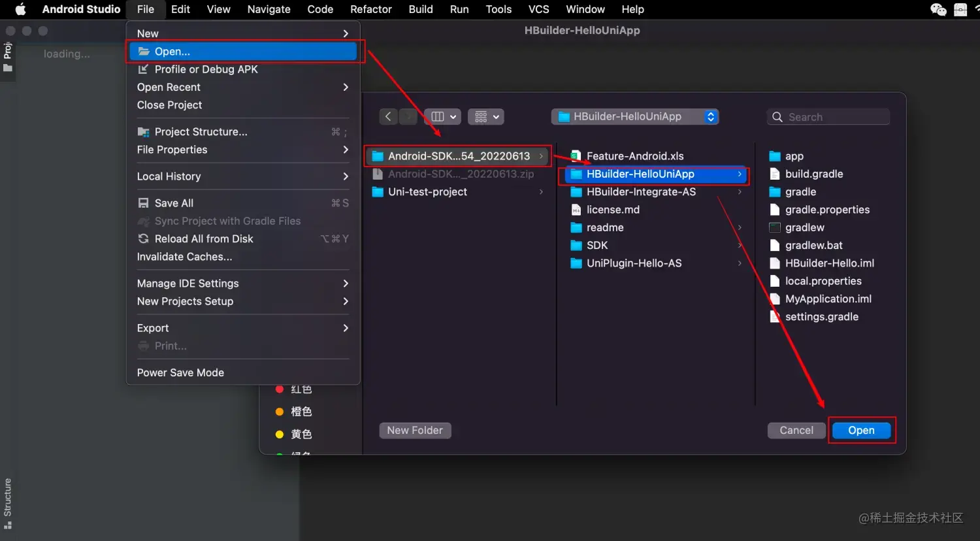Choose Power Save Mode
980x541 pixels.
click(243, 372)
